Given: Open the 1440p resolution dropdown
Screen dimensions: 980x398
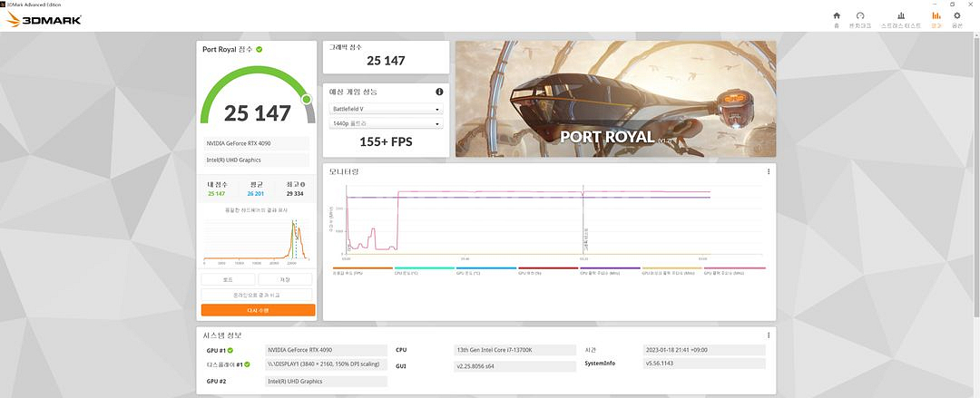Looking at the screenshot, I should pyautogui.click(x=386, y=123).
